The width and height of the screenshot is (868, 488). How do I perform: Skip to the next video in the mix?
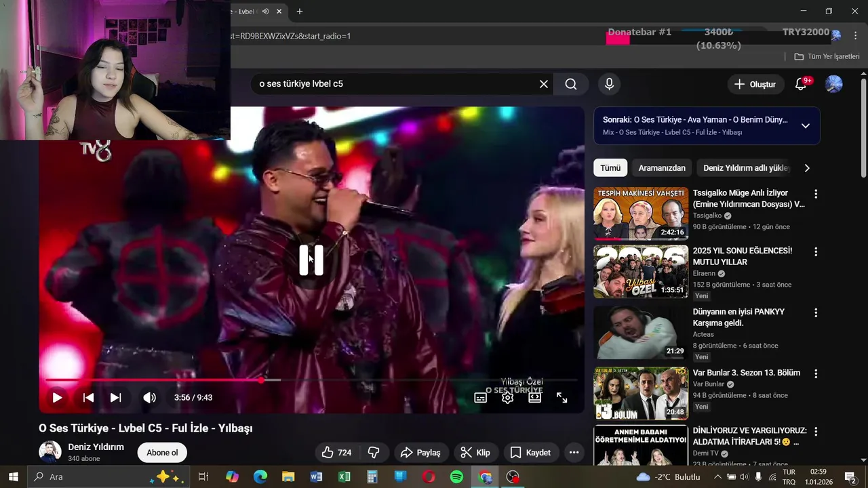115,398
